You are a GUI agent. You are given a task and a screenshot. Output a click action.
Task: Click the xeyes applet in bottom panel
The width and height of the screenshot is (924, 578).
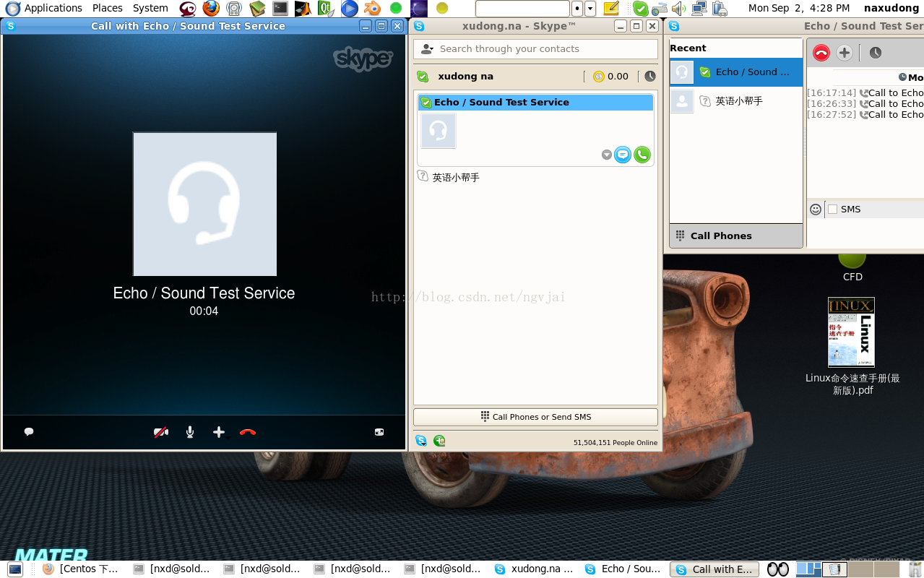pos(778,569)
